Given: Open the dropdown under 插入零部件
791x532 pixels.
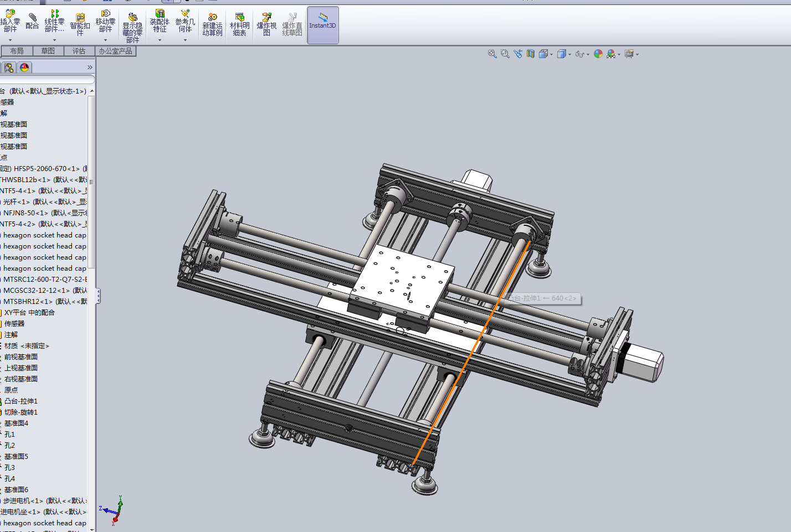Looking at the screenshot, I should coord(10,40).
